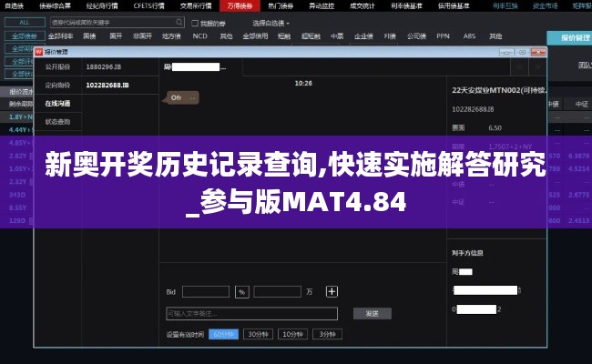Viewport: 592px width, 364px height.
Task: Filter by FI债 bond category
Action: [x=390, y=36]
